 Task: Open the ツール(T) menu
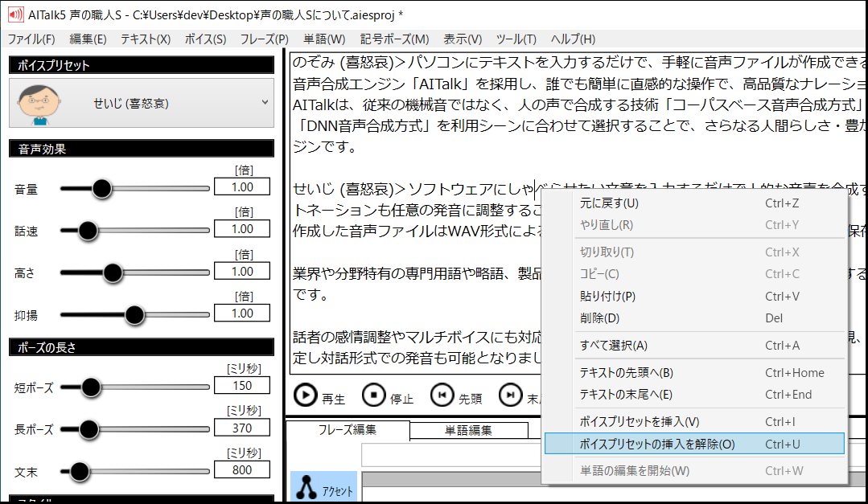click(516, 39)
